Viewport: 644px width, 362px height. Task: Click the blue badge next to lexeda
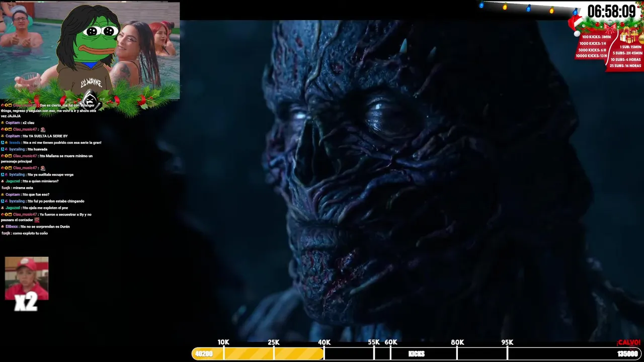point(3,143)
